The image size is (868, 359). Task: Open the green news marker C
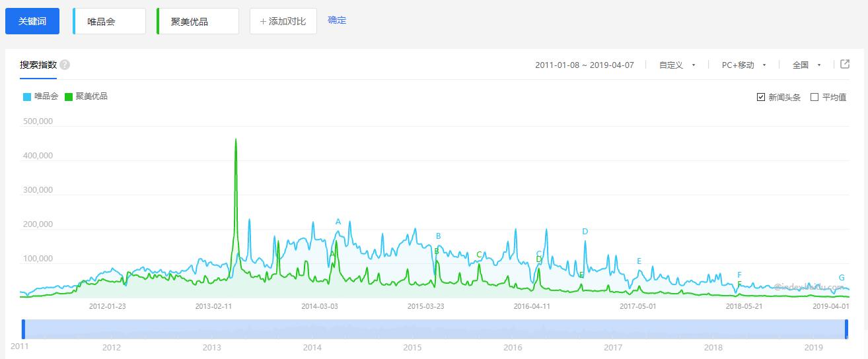(x=480, y=255)
